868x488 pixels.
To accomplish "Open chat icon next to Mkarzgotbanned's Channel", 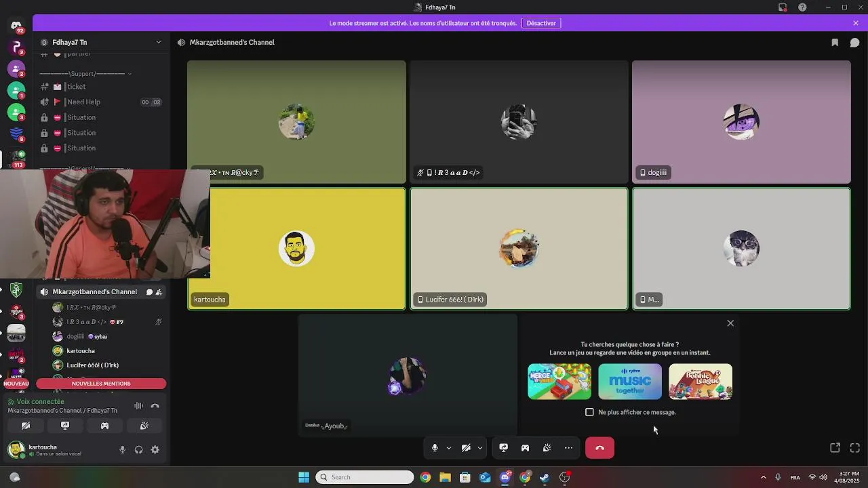I will tap(149, 292).
